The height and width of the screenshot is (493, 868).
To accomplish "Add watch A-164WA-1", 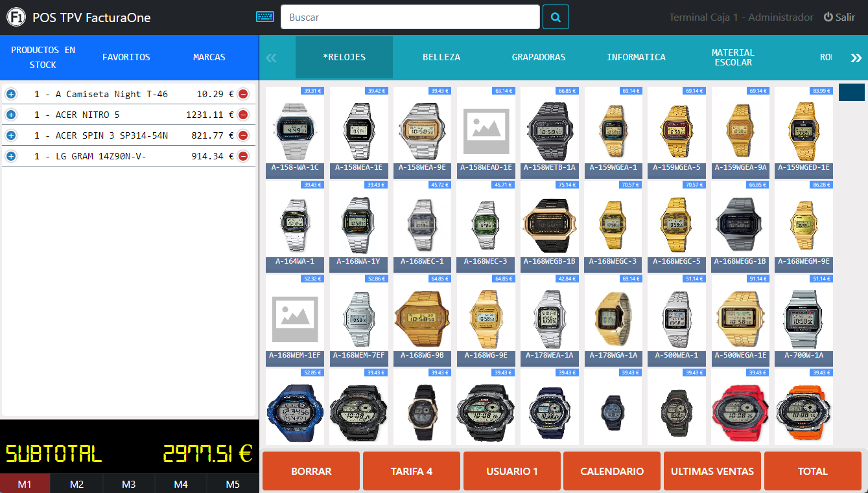I will pos(296,227).
